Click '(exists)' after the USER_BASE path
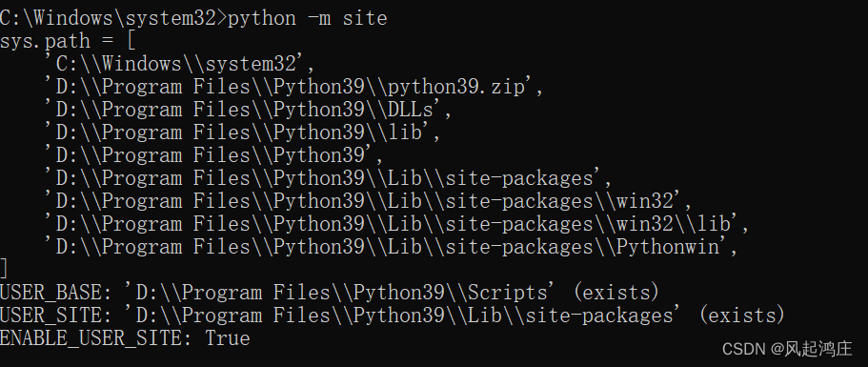 click(616, 293)
